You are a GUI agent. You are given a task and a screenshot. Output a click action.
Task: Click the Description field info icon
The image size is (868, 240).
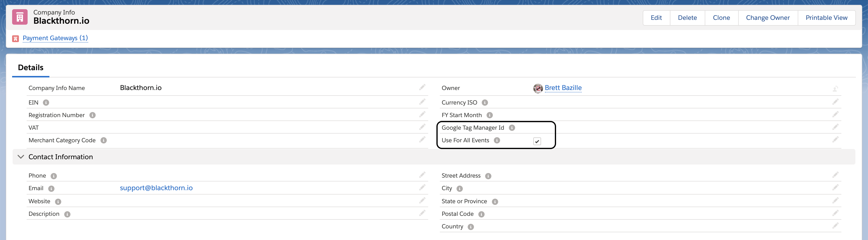[67, 214]
